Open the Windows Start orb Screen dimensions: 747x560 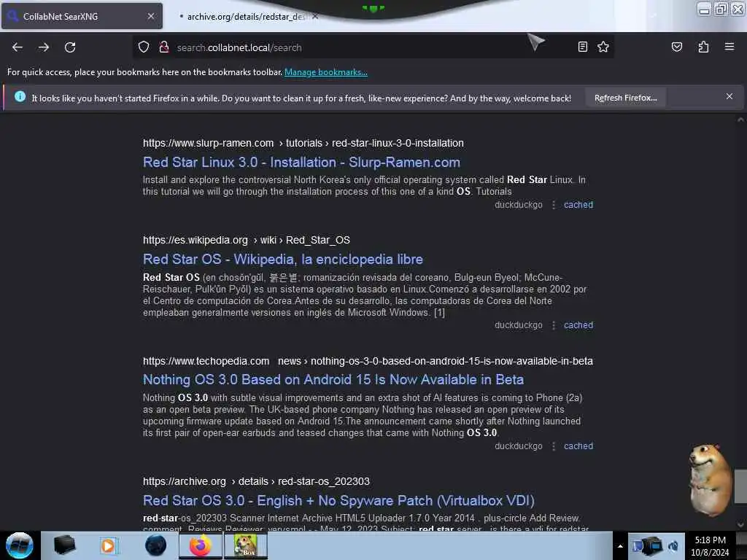[x=19, y=545]
